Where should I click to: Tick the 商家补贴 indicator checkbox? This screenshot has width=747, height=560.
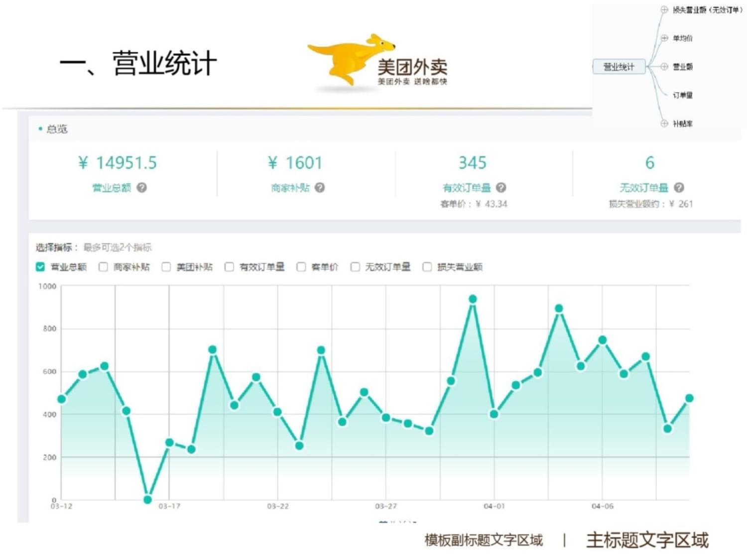pyautogui.click(x=103, y=267)
